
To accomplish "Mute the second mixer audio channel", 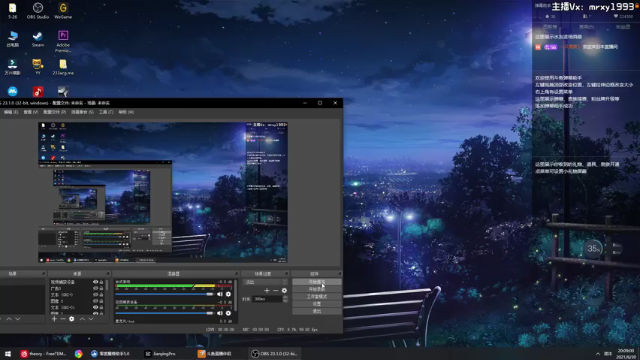I will click(x=220, y=313).
